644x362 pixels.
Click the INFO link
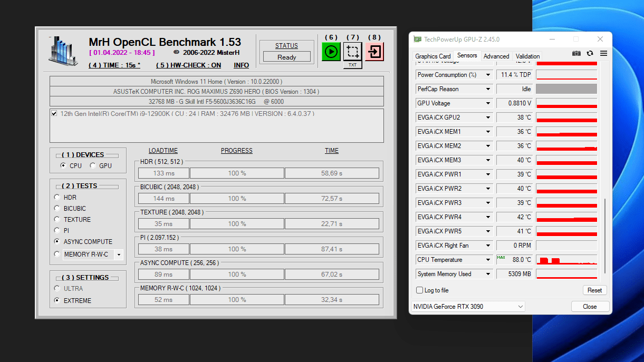click(x=242, y=65)
